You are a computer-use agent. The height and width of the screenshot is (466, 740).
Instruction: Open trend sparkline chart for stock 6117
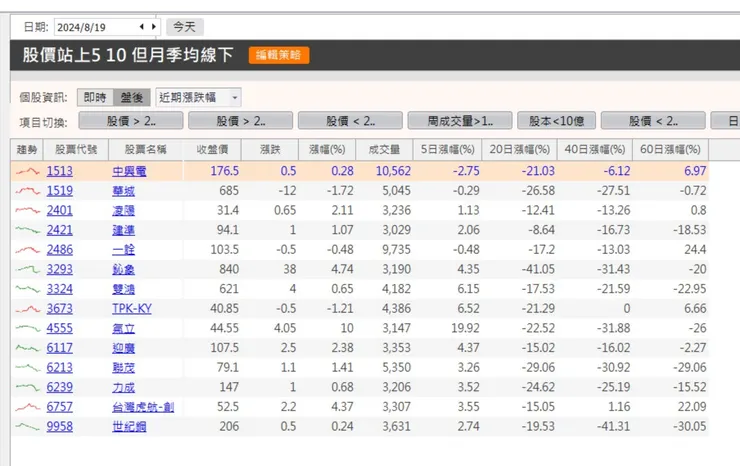[27, 348]
